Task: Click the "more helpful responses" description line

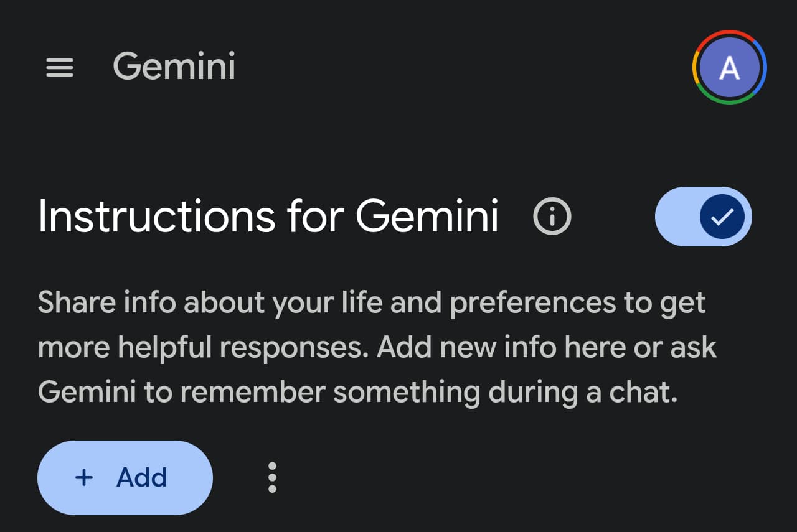Action: coord(199,348)
